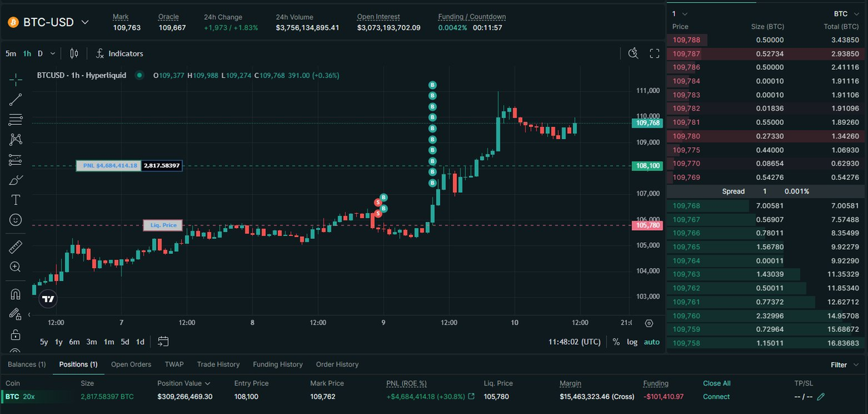Click the pencil icon to edit TP/SL
The height and width of the screenshot is (414, 868).
821,397
